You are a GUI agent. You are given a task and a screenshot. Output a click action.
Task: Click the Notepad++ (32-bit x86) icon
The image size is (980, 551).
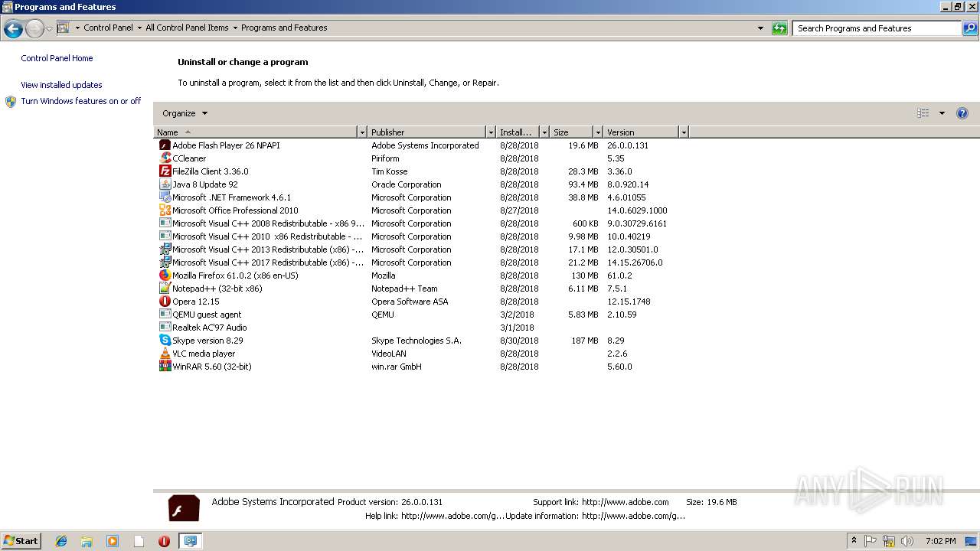tap(165, 289)
